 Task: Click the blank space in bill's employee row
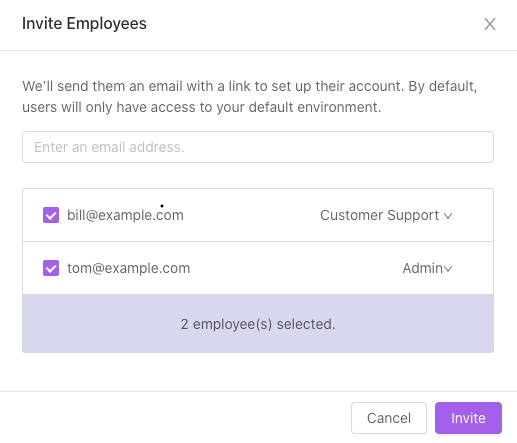click(x=252, y=215)
